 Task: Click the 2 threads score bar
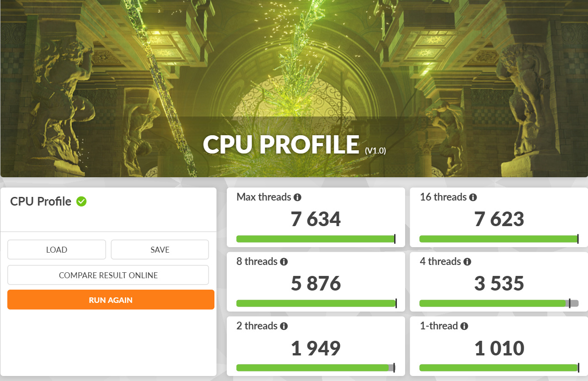[x=316, y=368]
